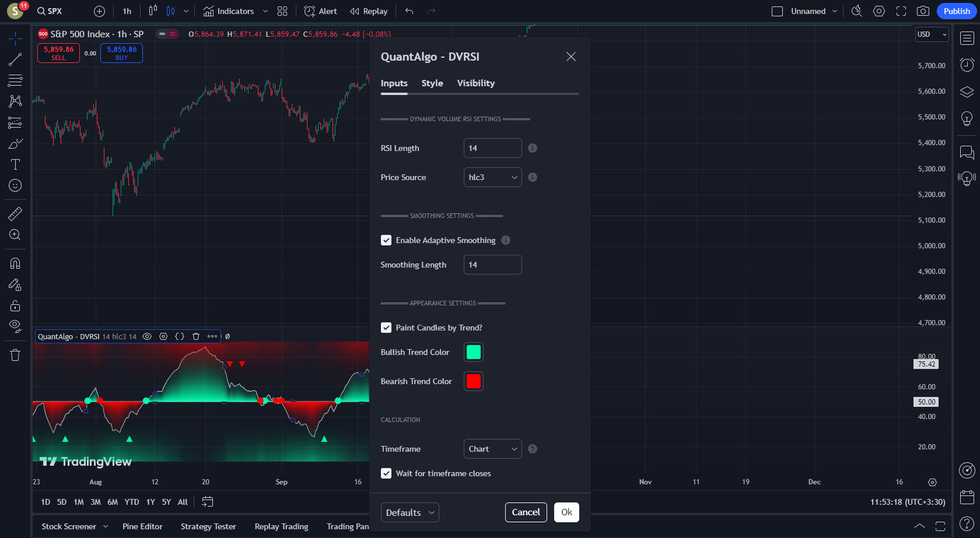Open the Timeframe dropdown under Calculation
This screenshot has height=538, width=980.
[492, 449]
